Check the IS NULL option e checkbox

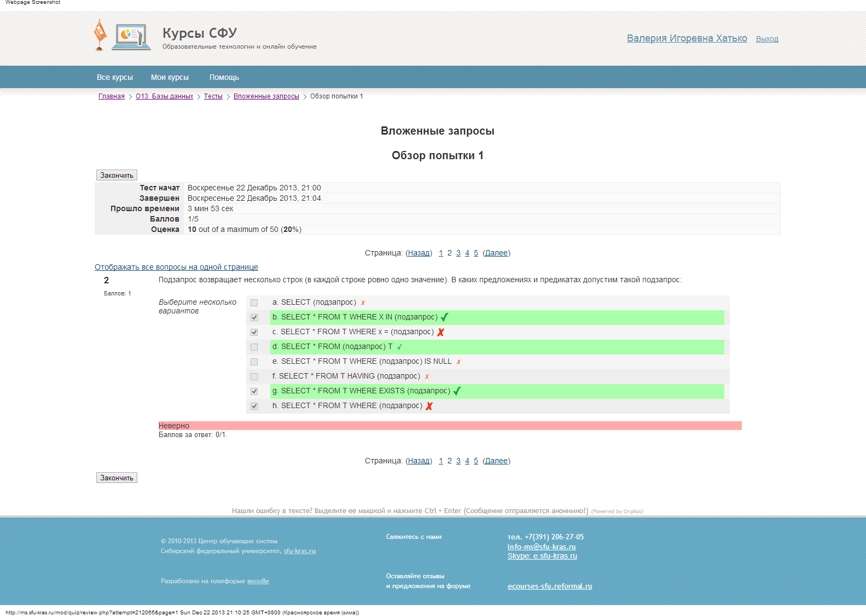pos(254,362)
